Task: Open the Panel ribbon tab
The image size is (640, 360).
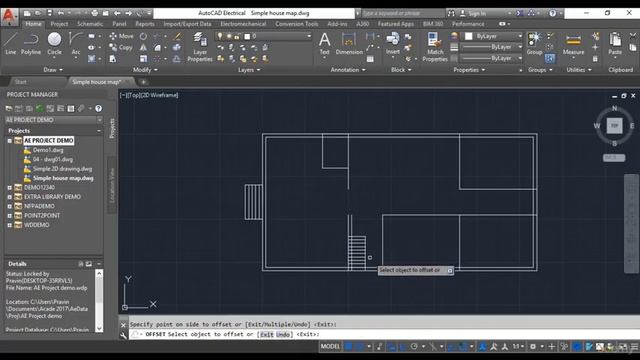Action: (119, 24)
